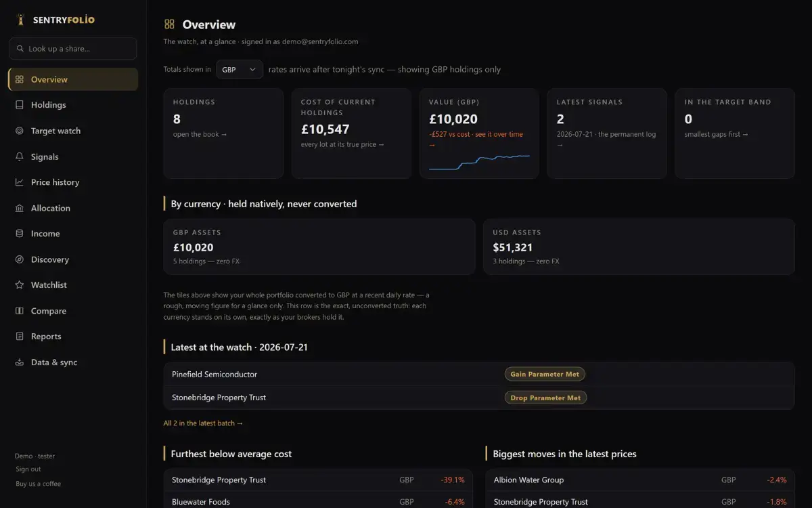Click the Income coins icon

[19, 234]
